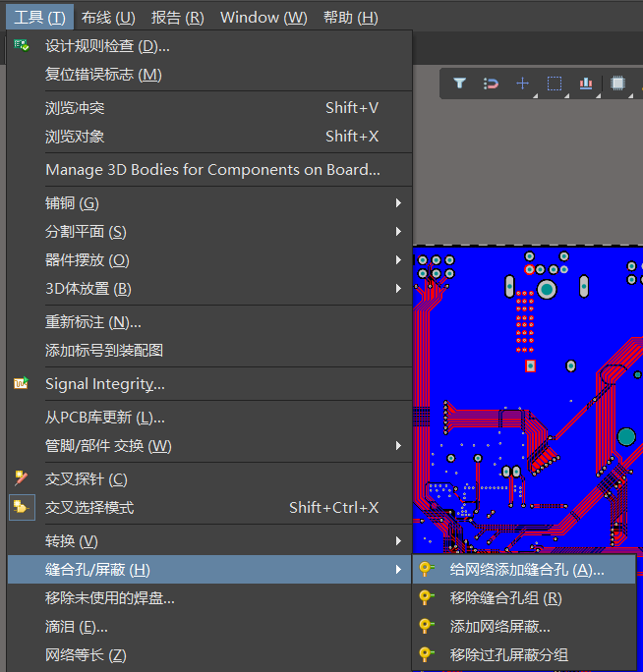This screenshot has width=643, height=672.
Task: Select 移除未使用的焊盘
Action: pyautogui.click(x=209, y=598)
